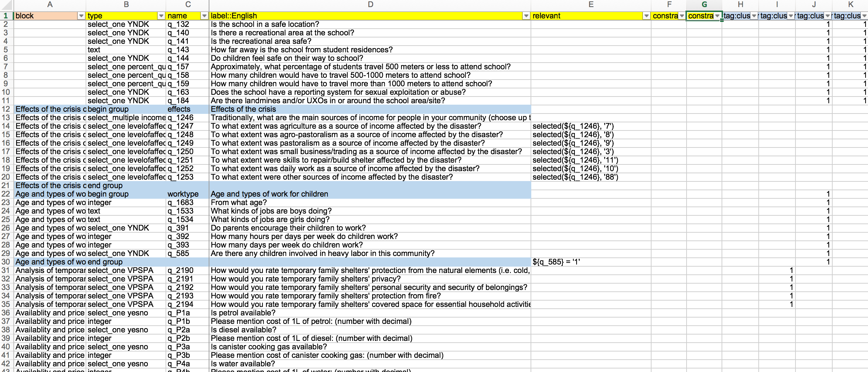The height and width of the screenshot is (372, 868).
Task: Select column D by its header letter
Action: (370, 5)
